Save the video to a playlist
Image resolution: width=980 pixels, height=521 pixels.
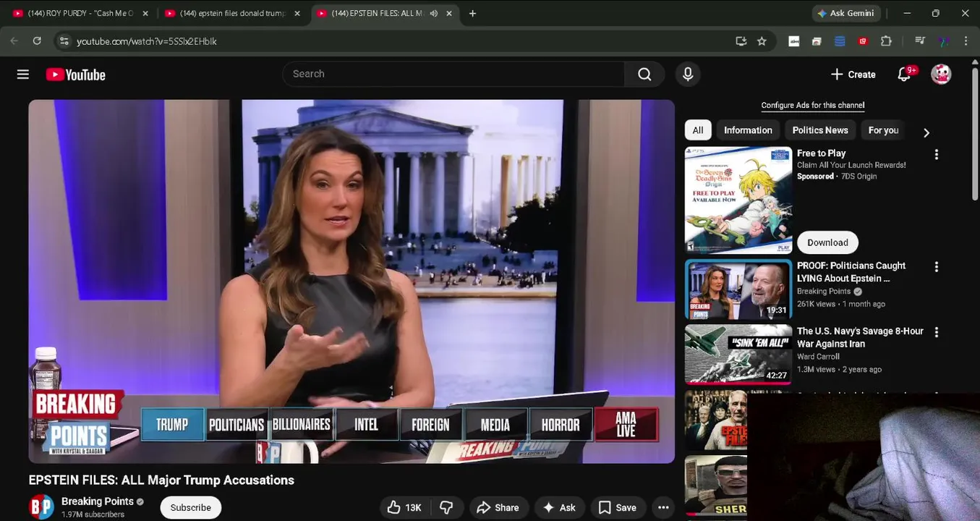click(x=618, y=507)
